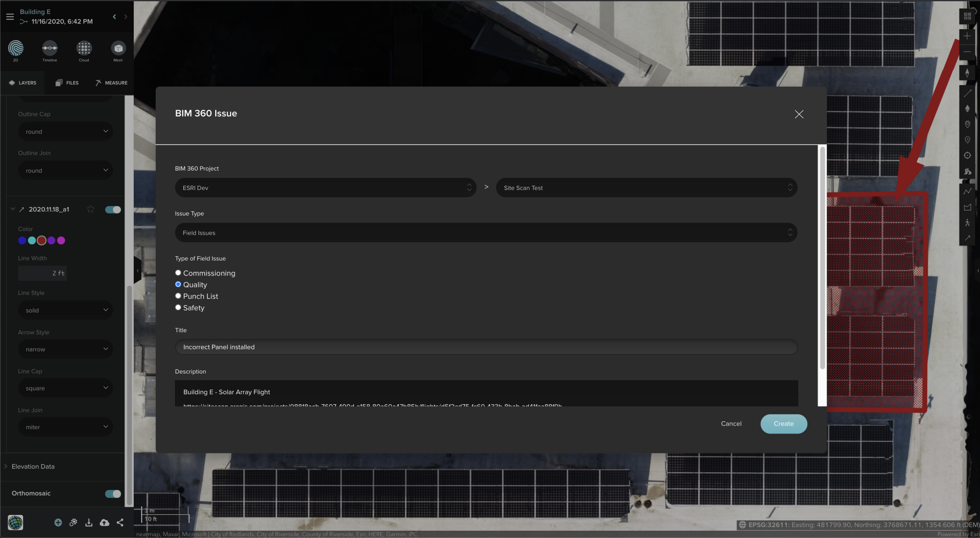Viewport: 980px width, 538px height.
Task: Open the Issue Type dropdown
Action: tap(486, 233)
